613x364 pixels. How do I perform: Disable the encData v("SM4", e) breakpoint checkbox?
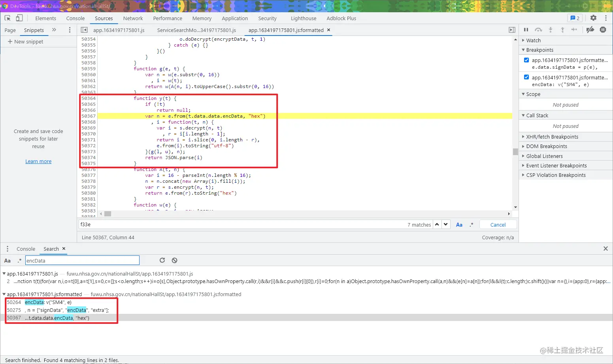526,77
